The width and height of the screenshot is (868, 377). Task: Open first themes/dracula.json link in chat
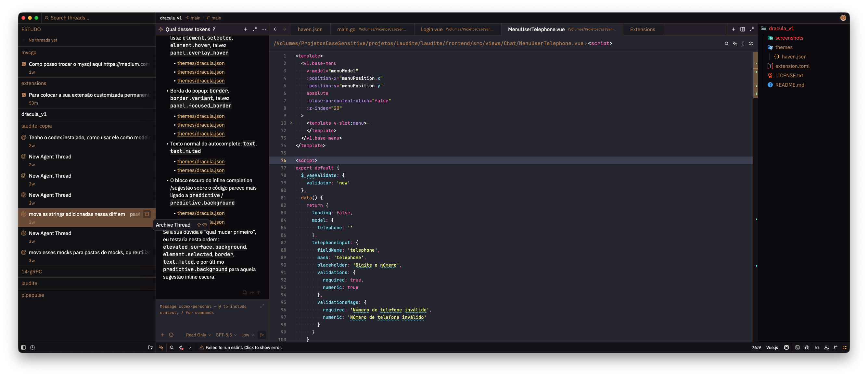pyautogui.click(x=201, y=63)
